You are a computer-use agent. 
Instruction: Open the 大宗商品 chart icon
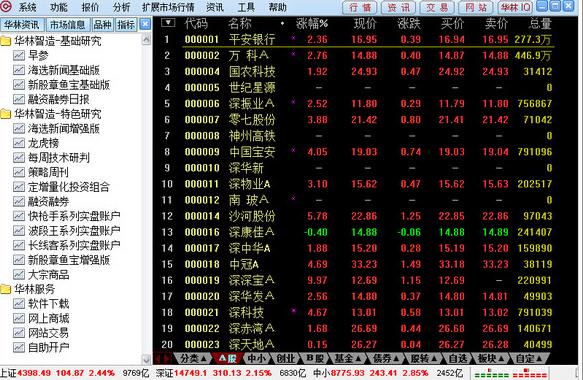19,275
